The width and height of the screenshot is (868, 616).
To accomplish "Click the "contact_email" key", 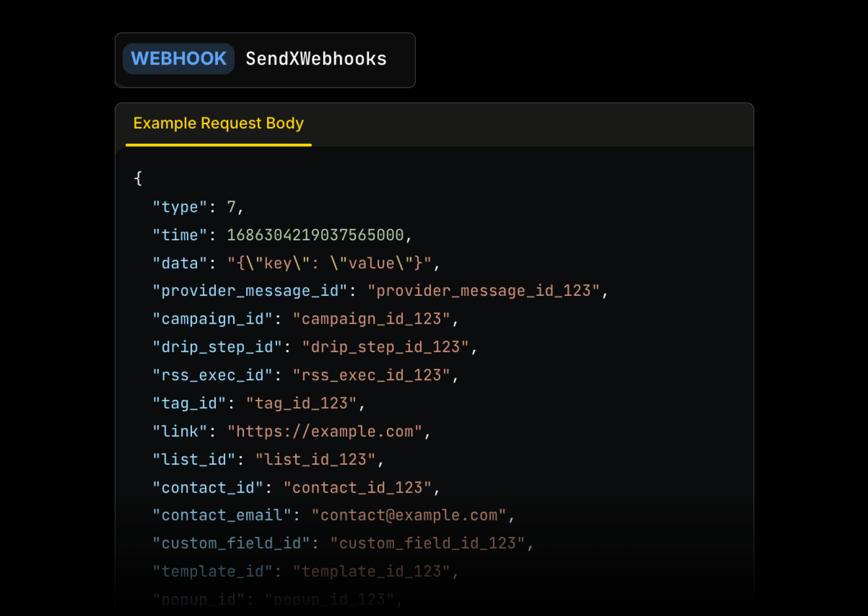I will (x=222, y=515).
